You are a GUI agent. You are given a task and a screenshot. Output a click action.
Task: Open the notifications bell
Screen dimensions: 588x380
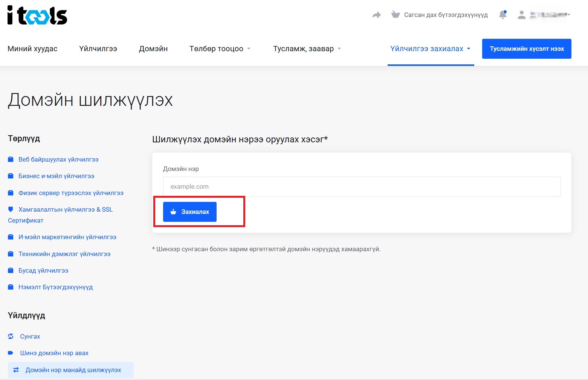[x=502, y=15]
